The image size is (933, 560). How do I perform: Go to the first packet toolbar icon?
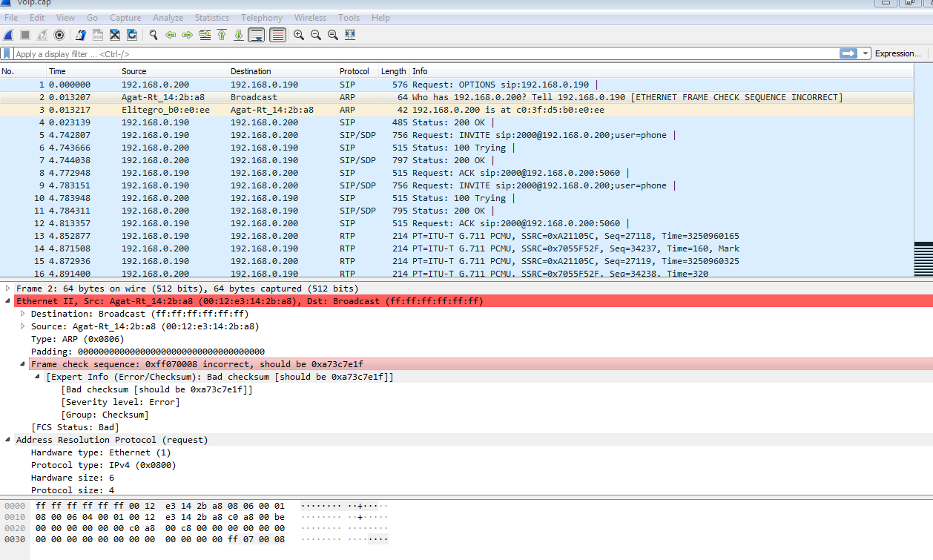[222, 35]
